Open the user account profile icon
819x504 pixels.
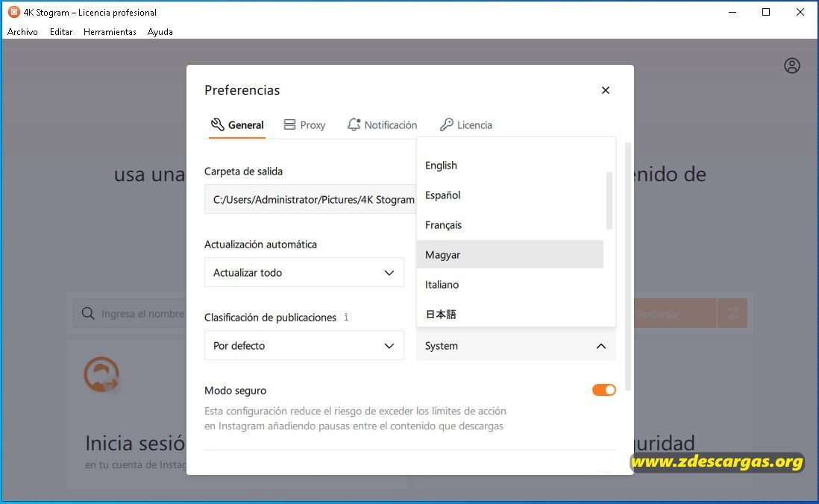[792, 66]
